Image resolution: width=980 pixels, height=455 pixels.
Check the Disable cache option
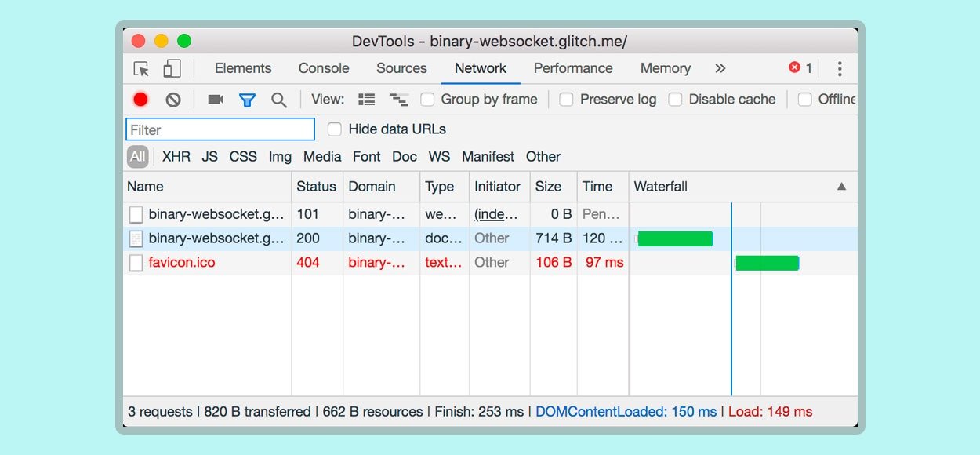pyautogui.click(x=674, y=100)
